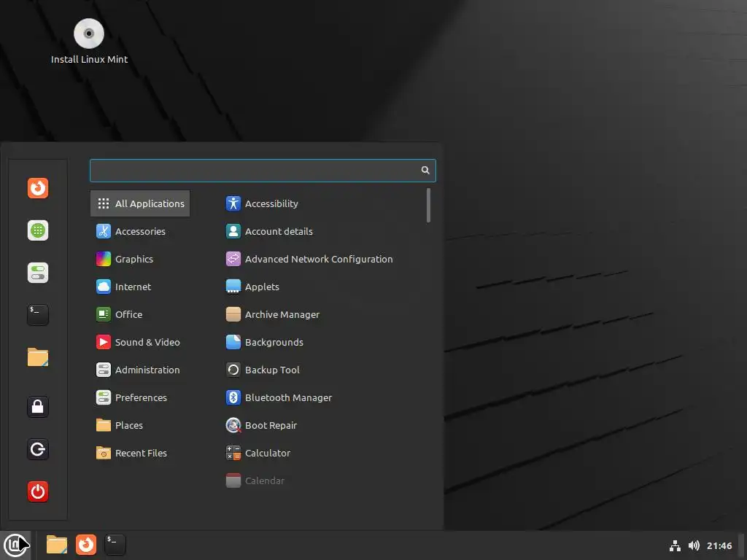The image size is (747, 560).
Task: Select Internet category
Action: (140, 287)
